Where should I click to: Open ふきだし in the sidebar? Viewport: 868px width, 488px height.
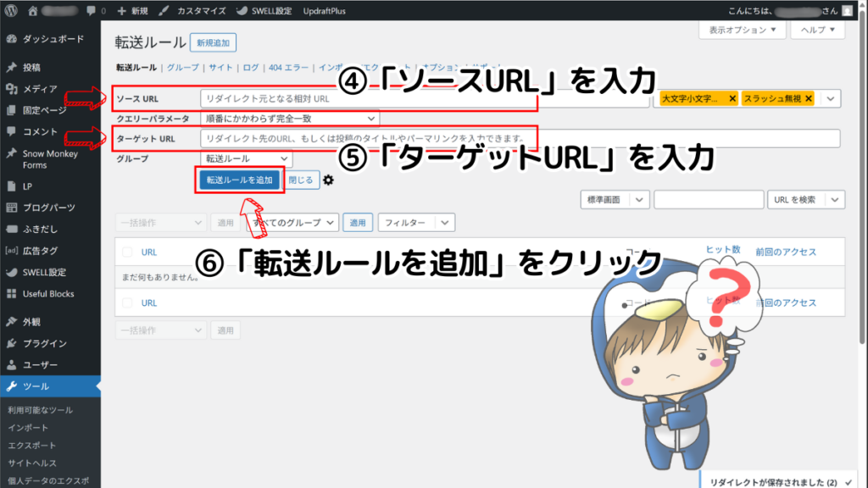point(50,229)
